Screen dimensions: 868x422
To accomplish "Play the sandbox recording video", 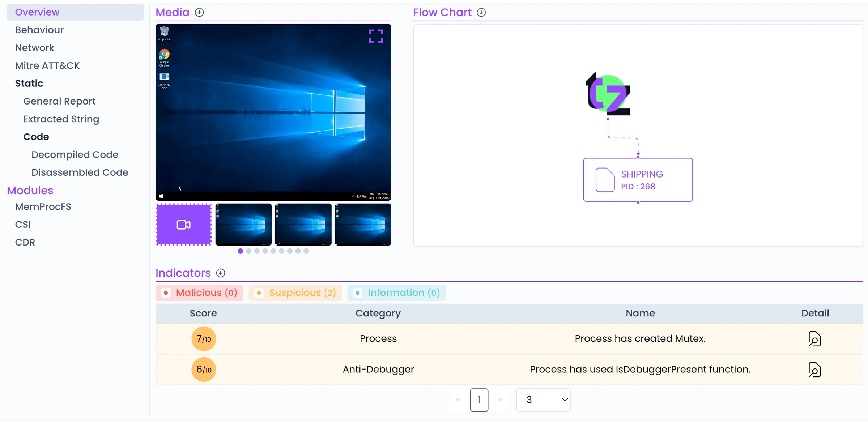I will click(x=183, y=224).
